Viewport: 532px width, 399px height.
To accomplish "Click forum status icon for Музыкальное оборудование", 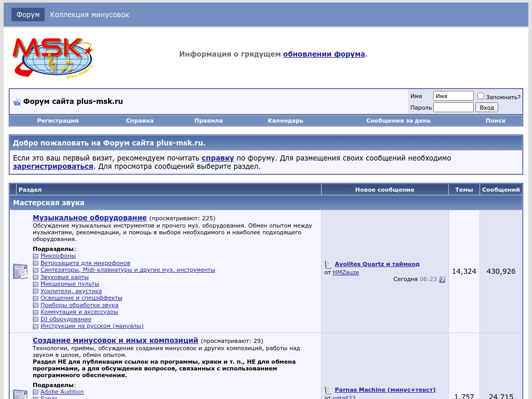I will tap(20, 271).
